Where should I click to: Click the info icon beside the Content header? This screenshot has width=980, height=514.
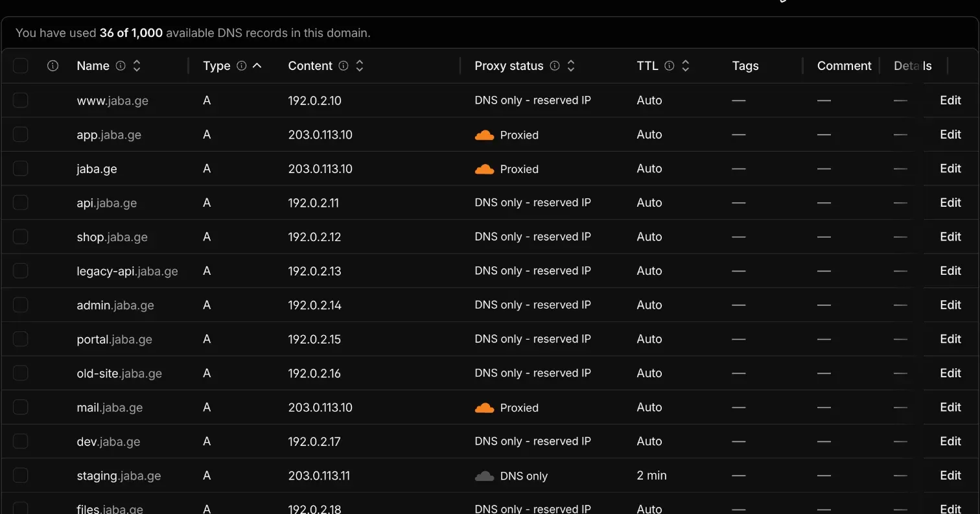(x=344, y=65)
